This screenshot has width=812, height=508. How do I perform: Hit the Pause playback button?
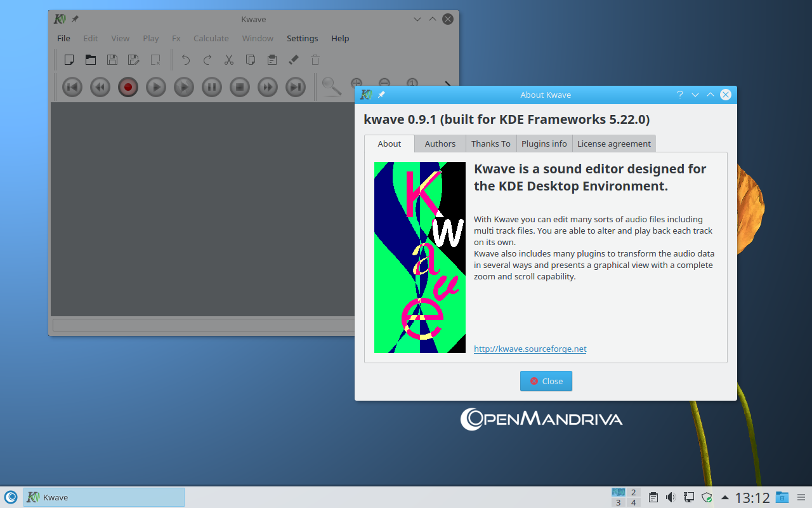pyautogui.click(x=211, y=87)
